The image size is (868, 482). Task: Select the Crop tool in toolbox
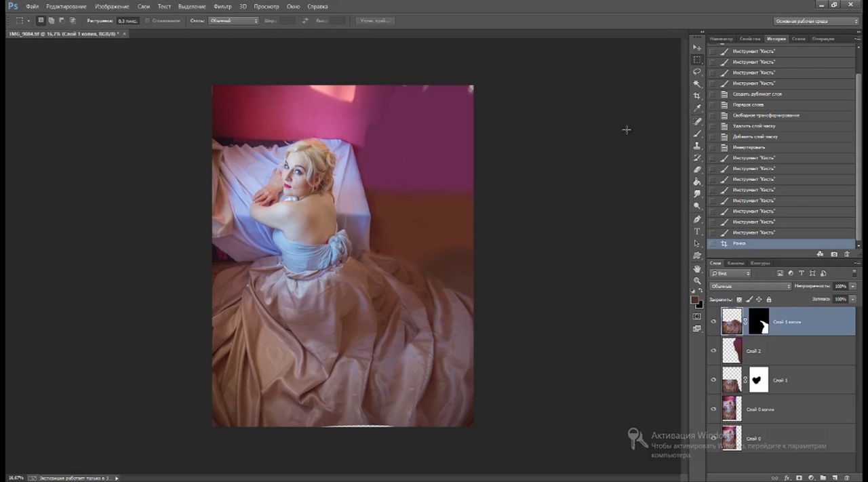[697, 96]
